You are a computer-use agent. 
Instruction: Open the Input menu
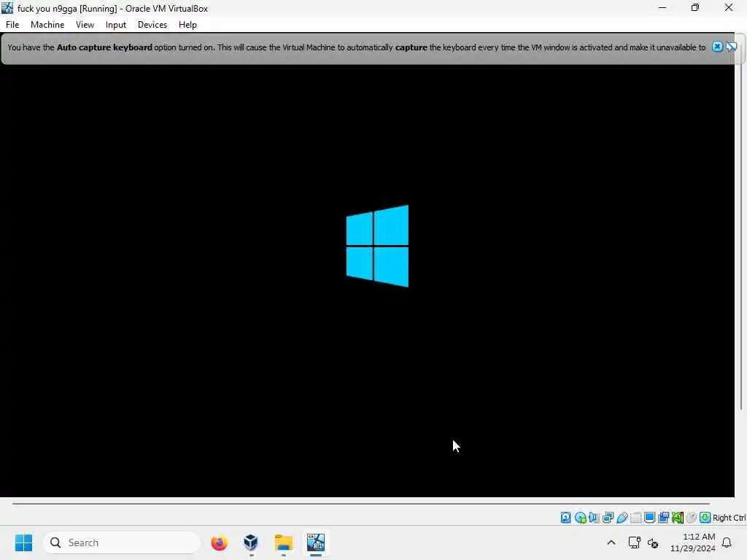(116, 25)
